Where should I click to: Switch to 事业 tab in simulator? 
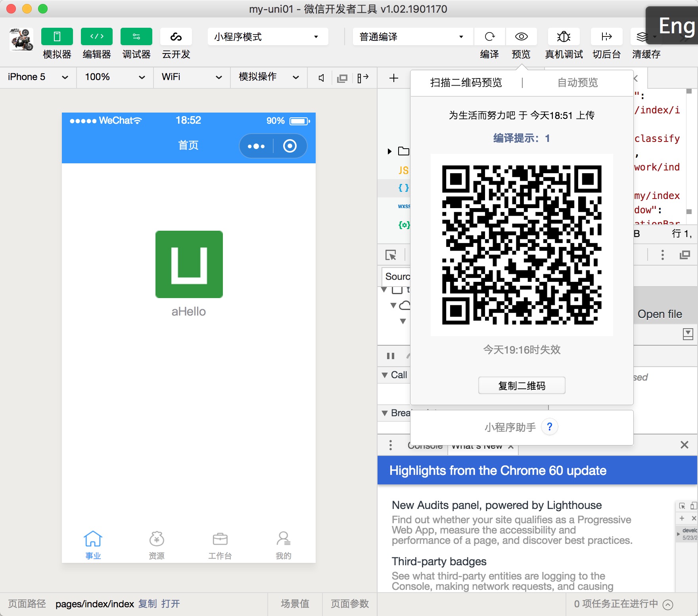click(x=93, y=545)
